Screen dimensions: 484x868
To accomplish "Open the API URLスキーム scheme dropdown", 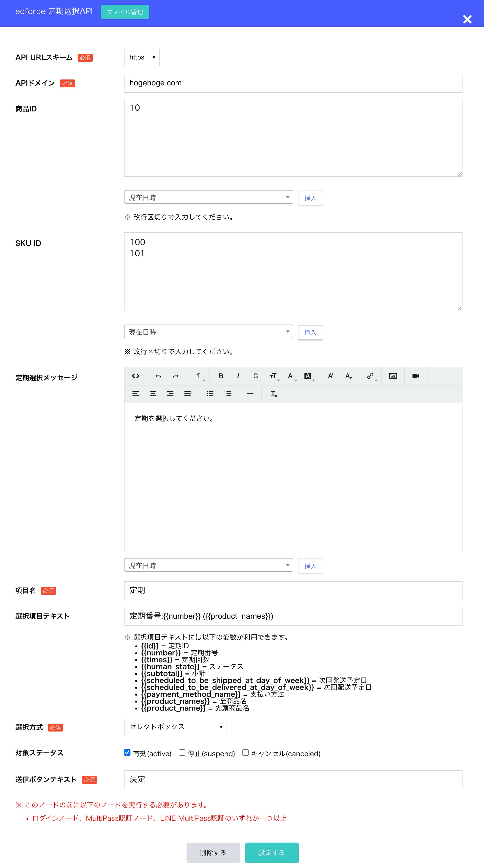I will tap(142, 57).
